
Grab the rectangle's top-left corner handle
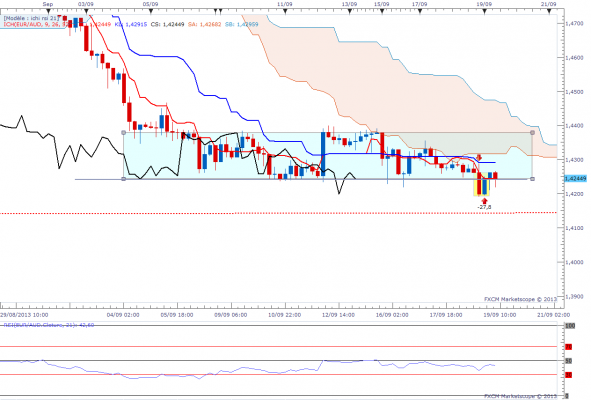point(123,133)
